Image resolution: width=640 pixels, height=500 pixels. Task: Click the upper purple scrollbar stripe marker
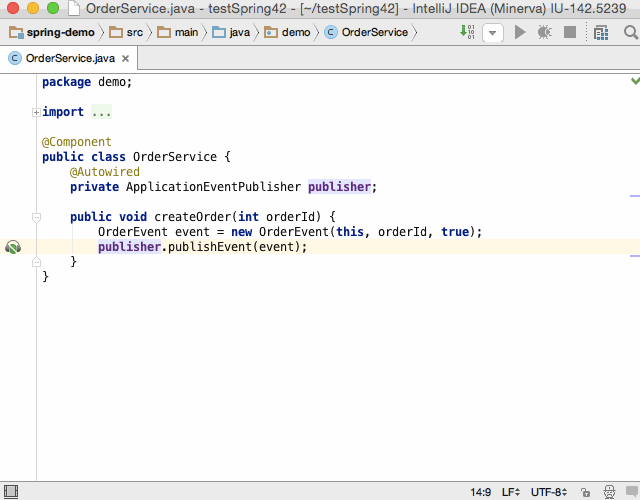pyautogui.click(x=635, y=196)
